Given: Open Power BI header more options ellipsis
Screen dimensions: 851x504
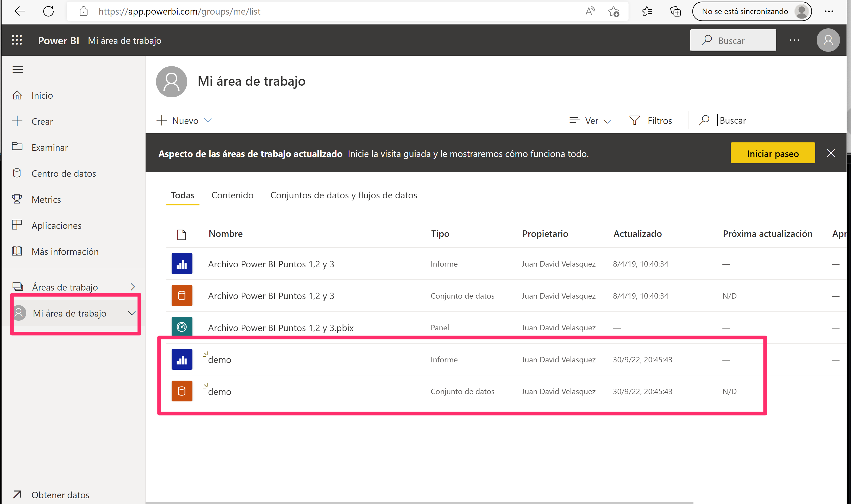Looking at the screenshot, I should [x=794, y=40].
